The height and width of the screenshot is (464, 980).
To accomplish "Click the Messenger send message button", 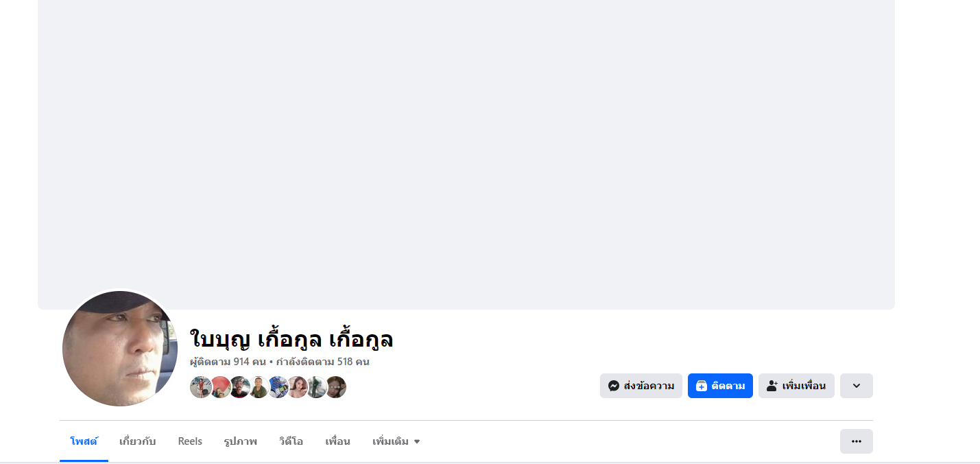I will 641,386.
